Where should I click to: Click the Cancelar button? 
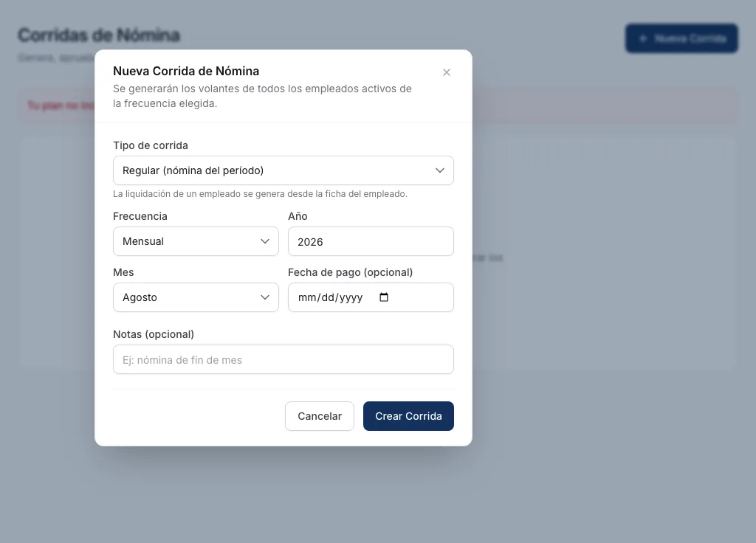[319, 416]
